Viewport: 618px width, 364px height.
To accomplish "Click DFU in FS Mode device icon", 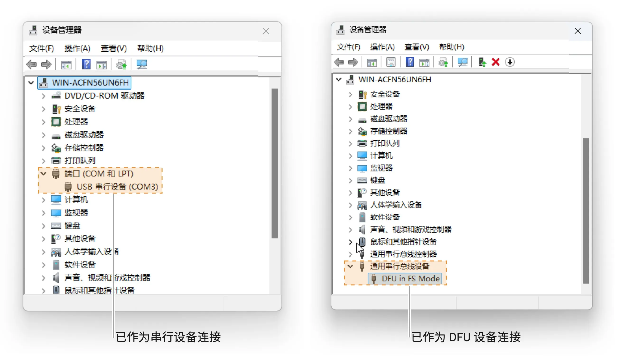I will 374,279.
